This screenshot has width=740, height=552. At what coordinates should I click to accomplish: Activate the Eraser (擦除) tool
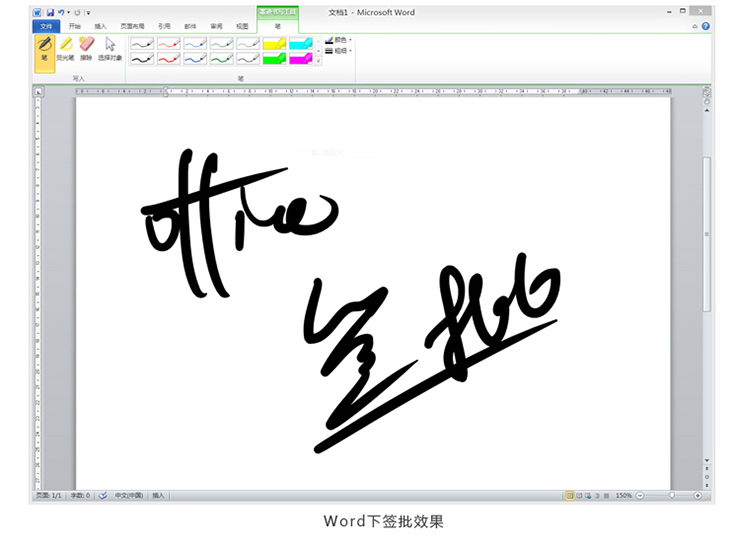click(86, 49)
